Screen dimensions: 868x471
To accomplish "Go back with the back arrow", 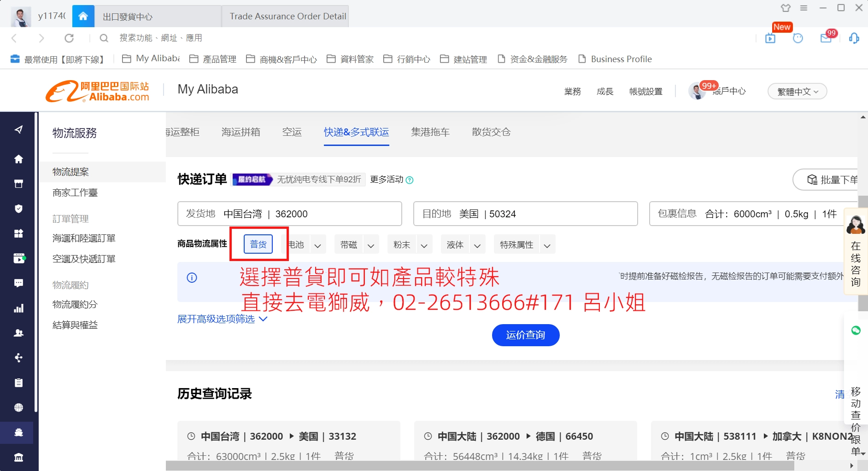I will point(14,38).
